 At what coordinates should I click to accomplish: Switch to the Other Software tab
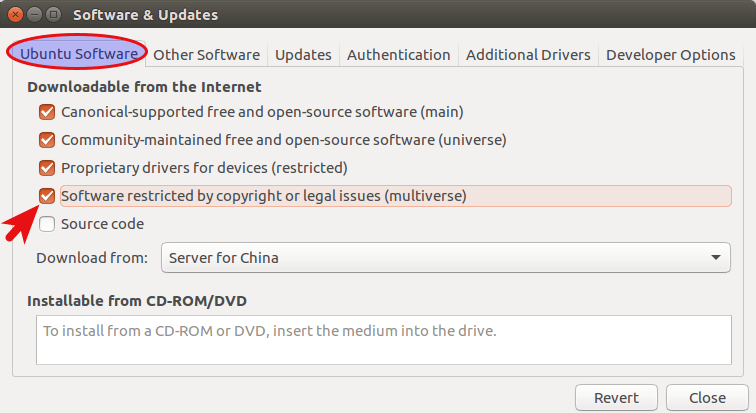pyautogui.click(x=206, y=55)
